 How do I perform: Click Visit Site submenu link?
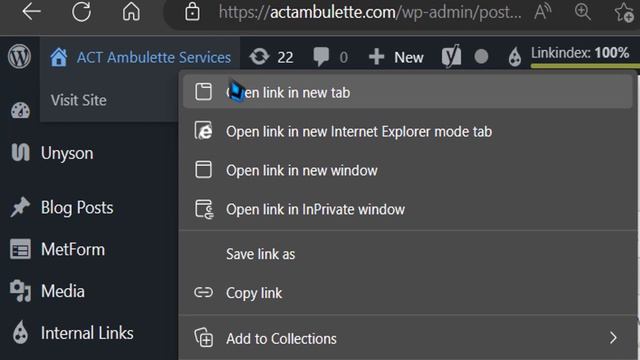coord(78,100)
